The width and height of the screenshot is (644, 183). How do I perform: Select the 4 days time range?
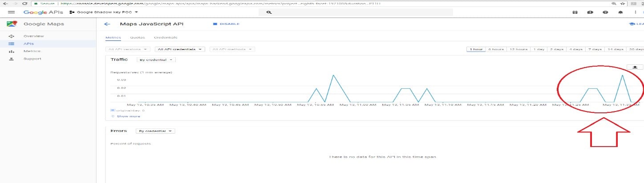tap(575, 49)
